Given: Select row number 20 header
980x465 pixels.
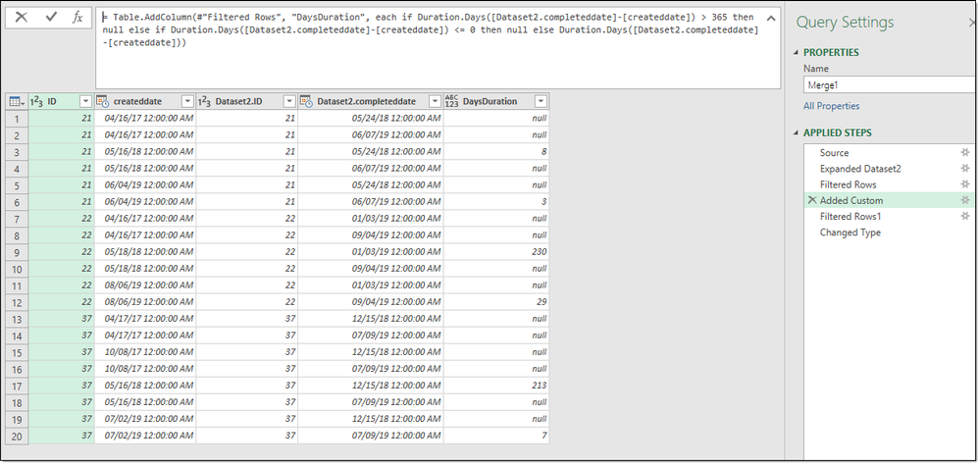Looking at the screenshot, I should 17,436.
